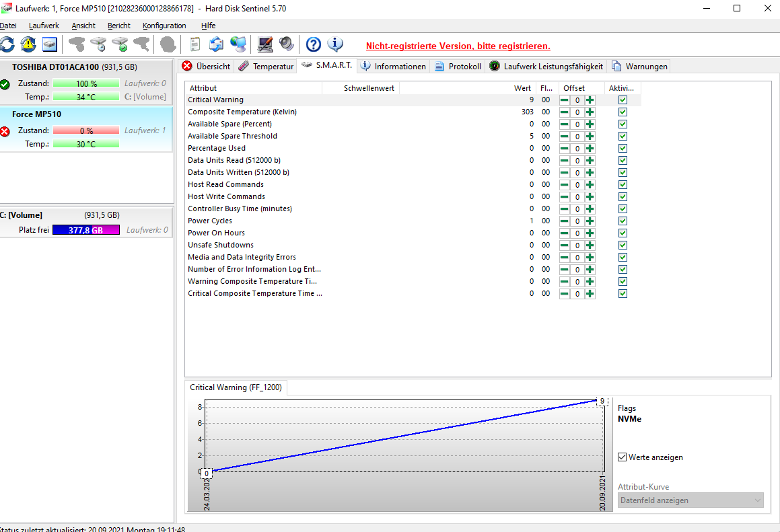Click the refresh icon with yellow warning sign
Screen dimensions: 780x532
pos(28,44)
